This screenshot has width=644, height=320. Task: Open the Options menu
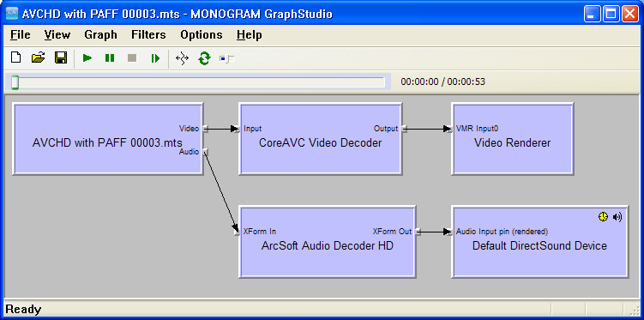202,35
